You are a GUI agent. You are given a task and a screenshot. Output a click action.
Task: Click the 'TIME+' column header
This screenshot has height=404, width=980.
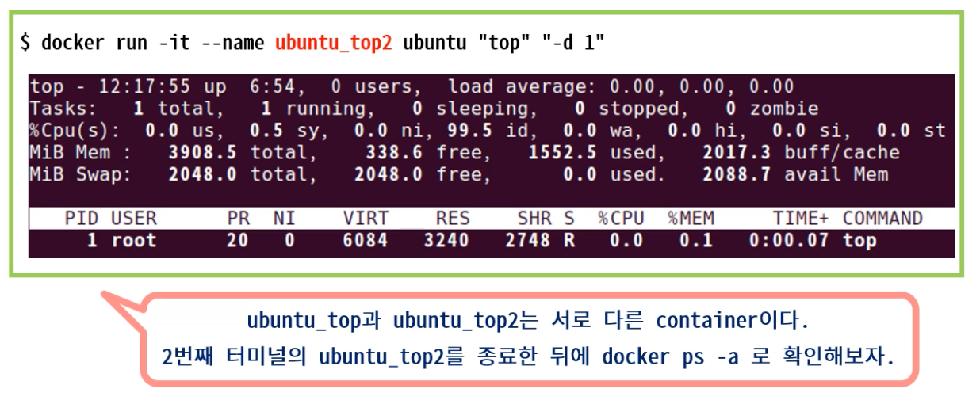(x=802, y=218)
